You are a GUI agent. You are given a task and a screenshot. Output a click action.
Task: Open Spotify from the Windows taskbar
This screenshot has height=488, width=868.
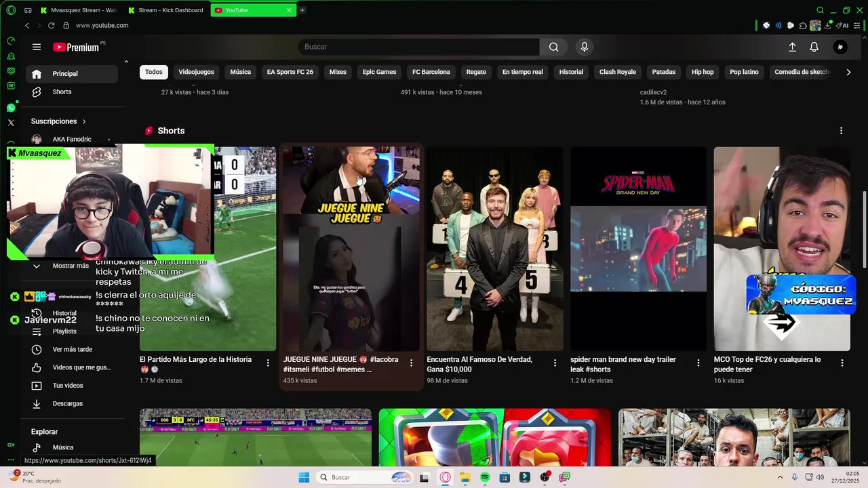485,477
